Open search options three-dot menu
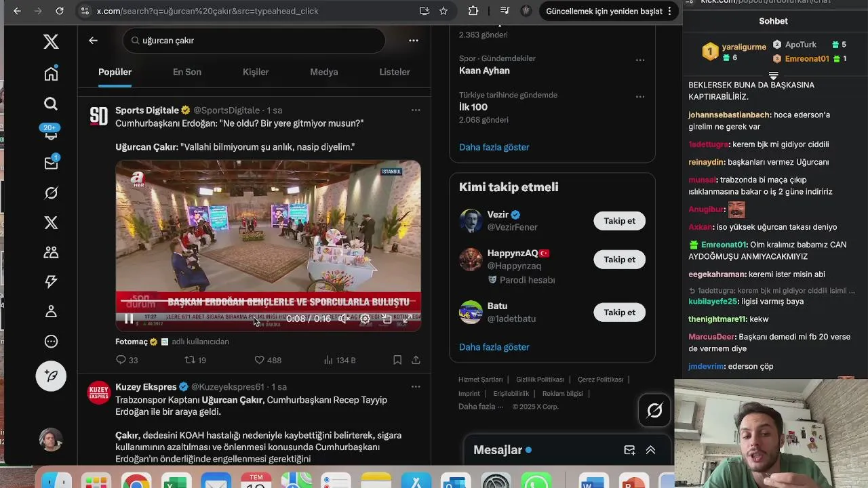Screen dimensions: 868x488 (x=414, y=41)
